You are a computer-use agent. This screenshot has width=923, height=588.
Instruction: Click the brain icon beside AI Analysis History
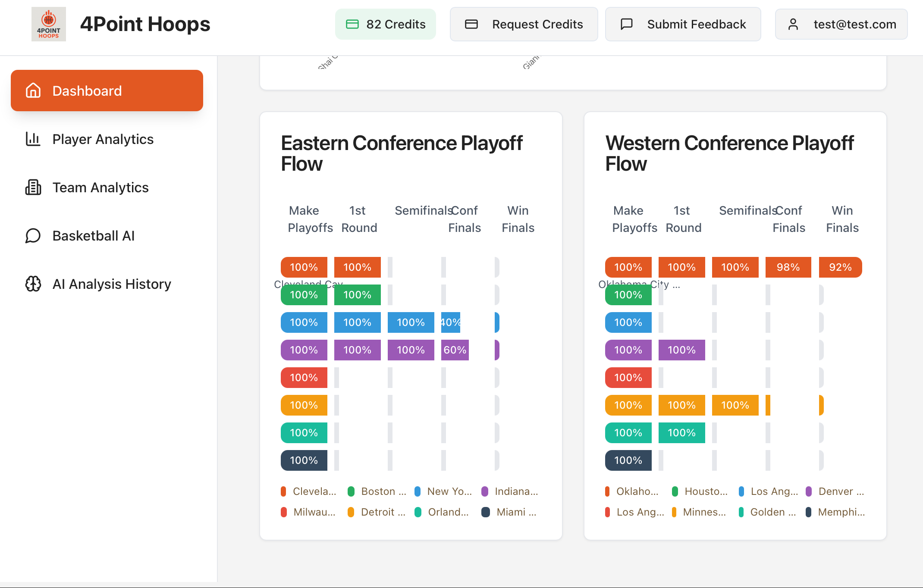(33, 284)
